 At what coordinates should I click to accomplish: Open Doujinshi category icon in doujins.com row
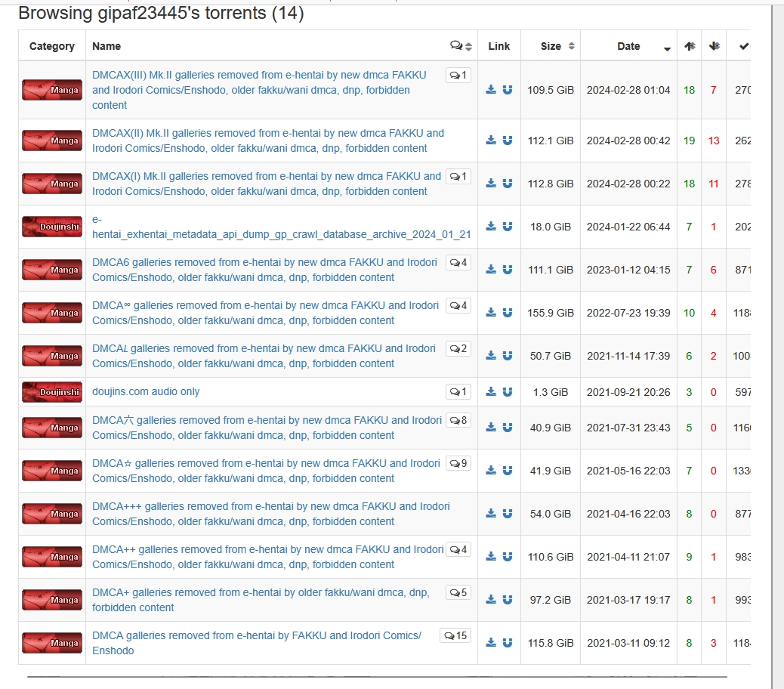52,392
